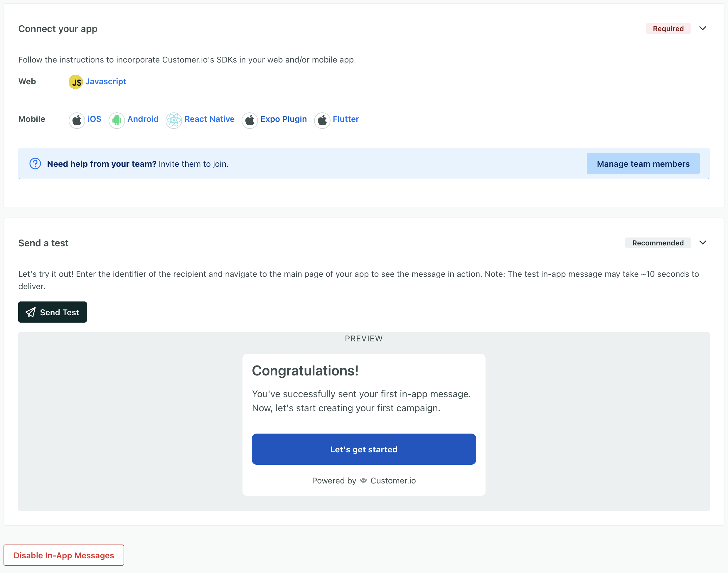Click the help circle icon in the team banner
This screenshot has width=728, height=573.
coord(36,164)
